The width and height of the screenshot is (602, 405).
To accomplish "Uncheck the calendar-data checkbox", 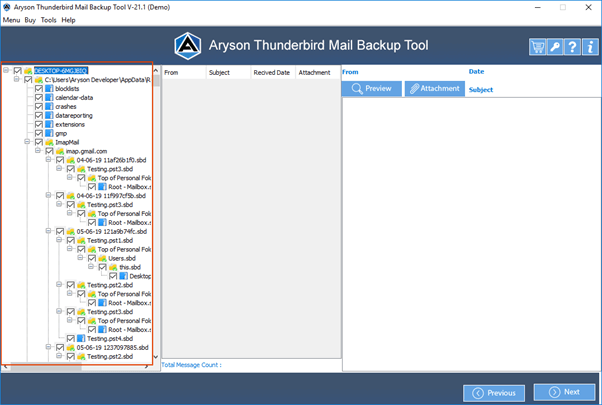I will point(39,98).
